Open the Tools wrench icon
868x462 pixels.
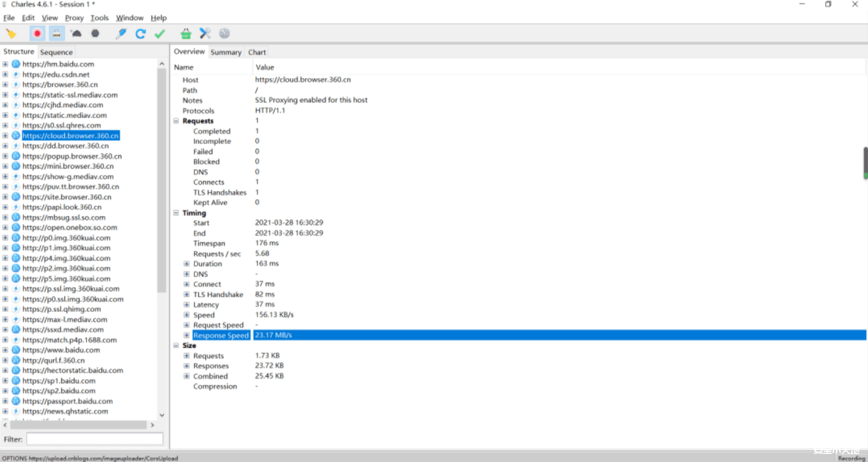click(205, 34)
